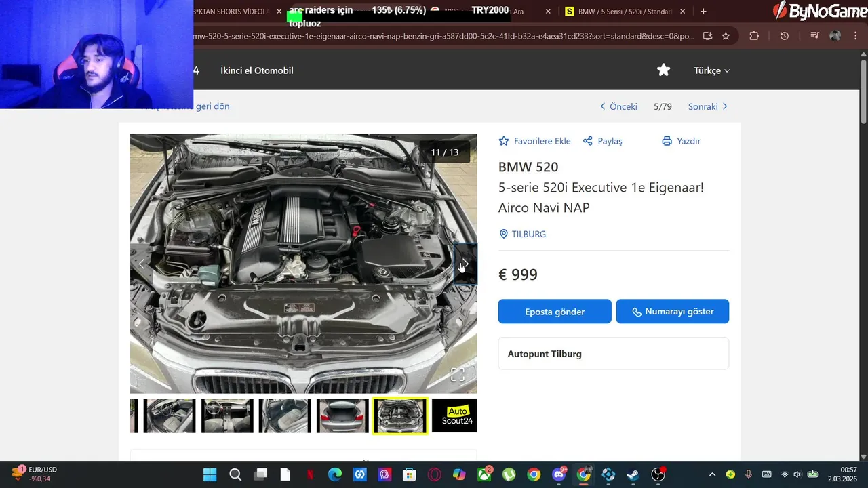Click the € 999 price text
This screenshot has height=488, width=868.
click(x=518, y=274)
